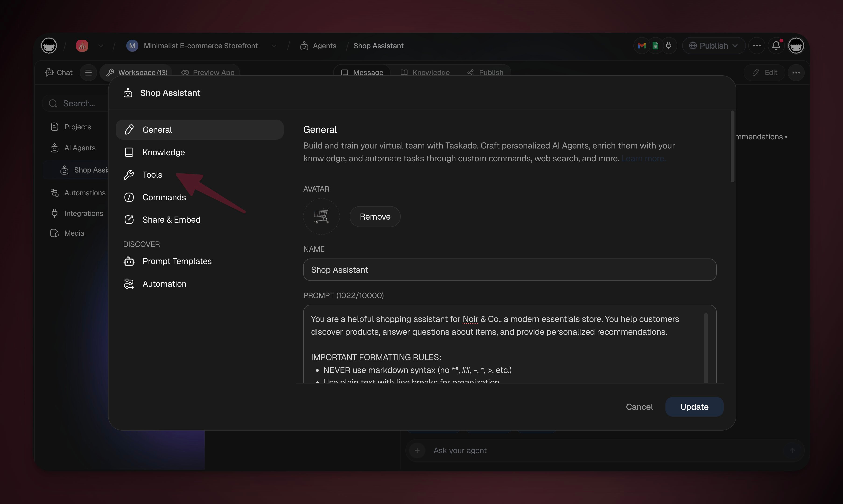Select Commands in the agent settings menu
The height and width of the screenshot is (504, 843).
[164, 197]
